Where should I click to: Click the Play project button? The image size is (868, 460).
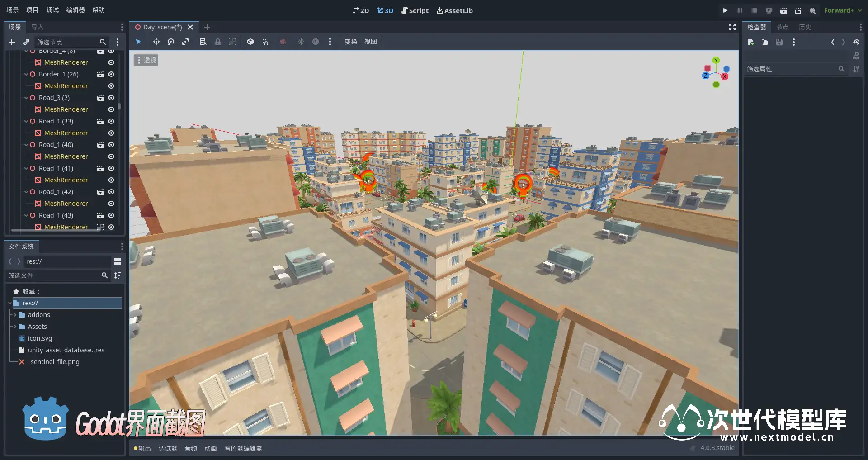click(725, 10)
